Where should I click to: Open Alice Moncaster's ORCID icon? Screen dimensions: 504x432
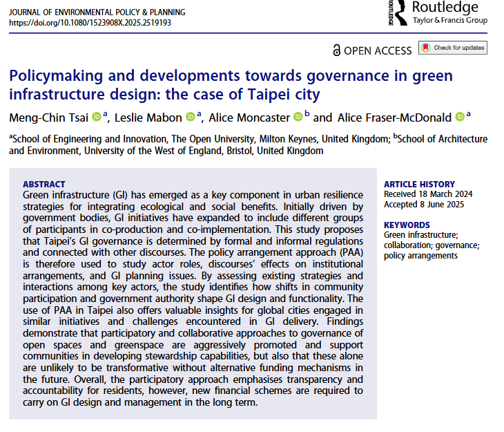[x=298, y=117]
